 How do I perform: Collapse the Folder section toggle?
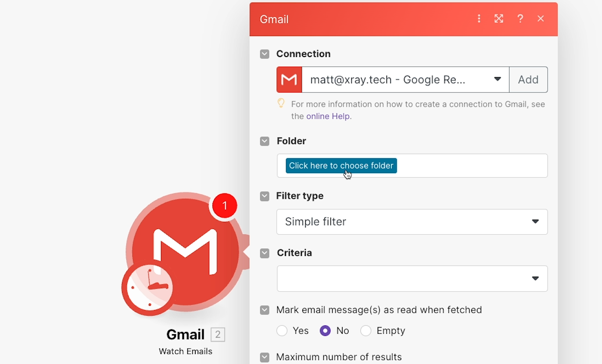click(x=265, y=141)
